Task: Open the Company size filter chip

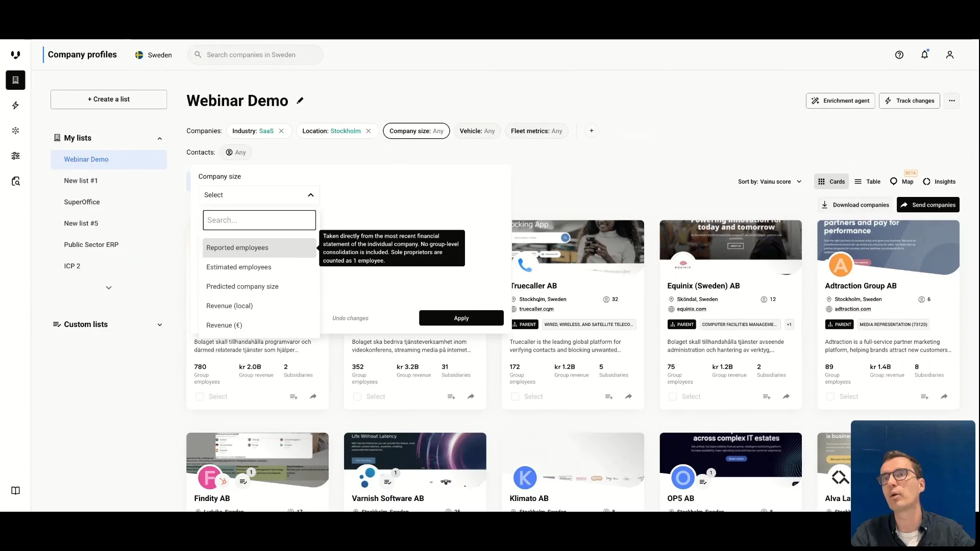Action: [x=416, y=131]
